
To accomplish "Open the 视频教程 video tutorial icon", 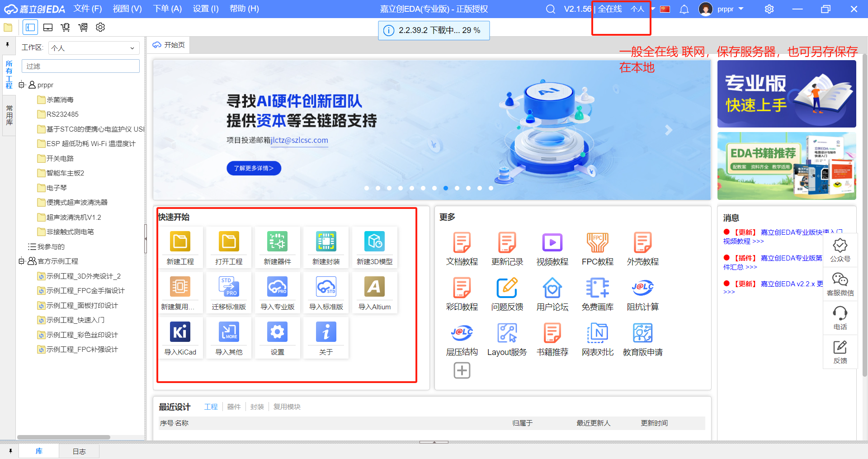I will click(x=552, y=242).
